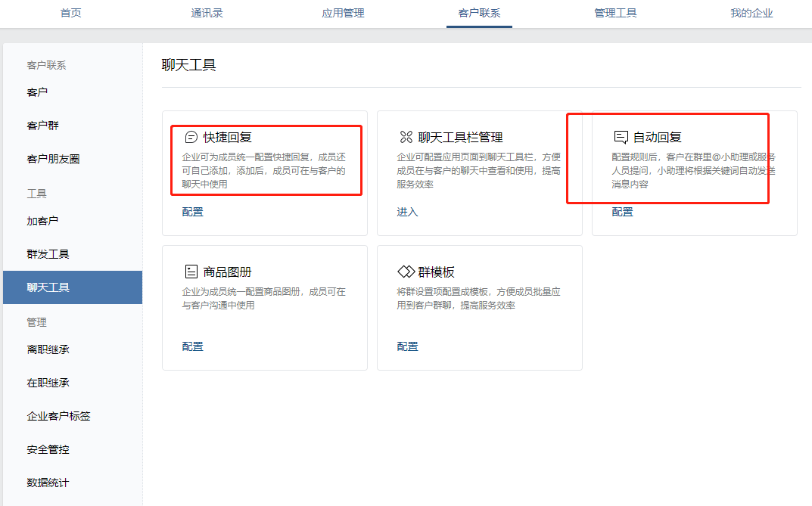812x506 pixels.
Task: Open 配置 link under 群模板
Action: (x=408, y=346)
